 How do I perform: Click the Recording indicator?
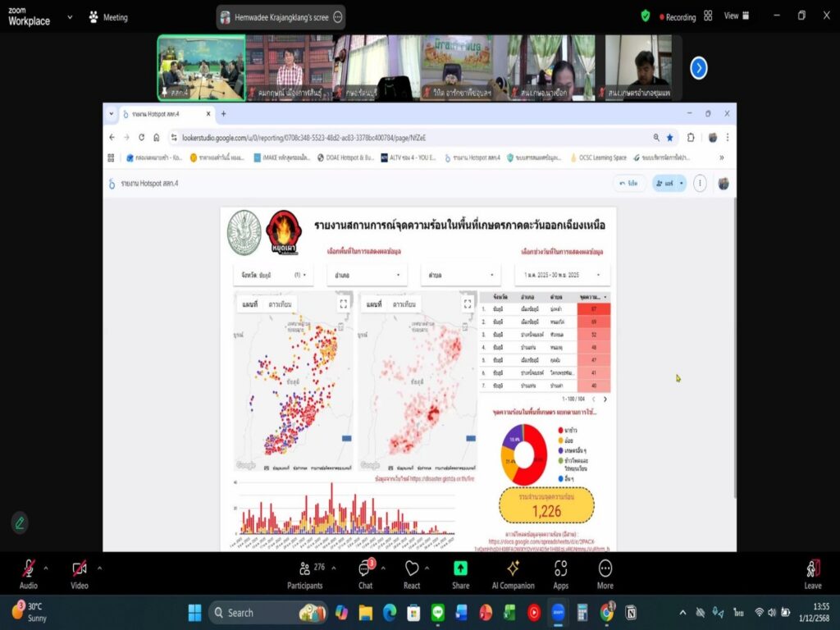click(x=673, y=16)
